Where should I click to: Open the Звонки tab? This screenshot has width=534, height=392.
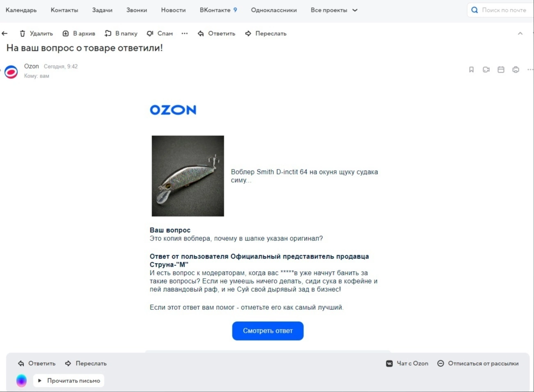click(x=137, y=10)
